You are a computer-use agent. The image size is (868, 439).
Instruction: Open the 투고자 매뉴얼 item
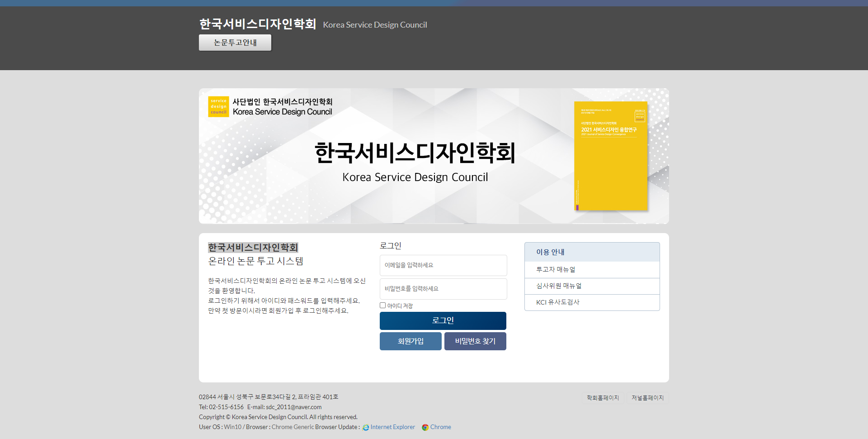592,270
